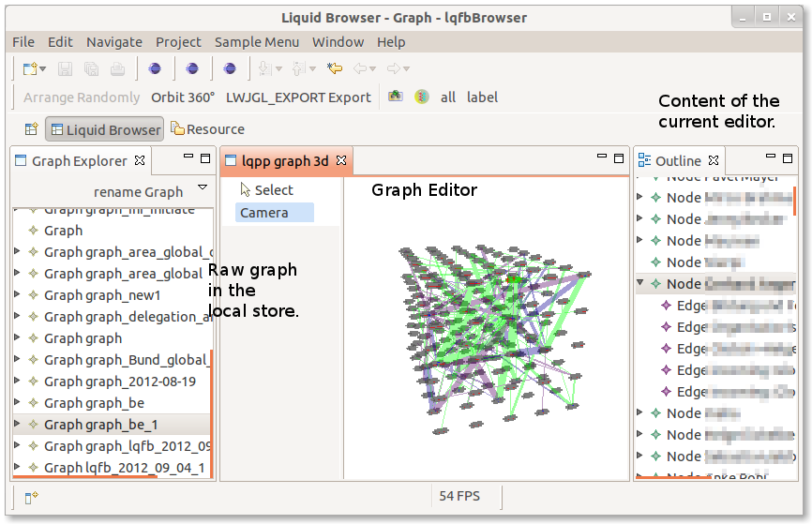Viewport: 812px width, 524px height.
Task: Click the colorful round icon before 'all'
Action: point(422,97)
